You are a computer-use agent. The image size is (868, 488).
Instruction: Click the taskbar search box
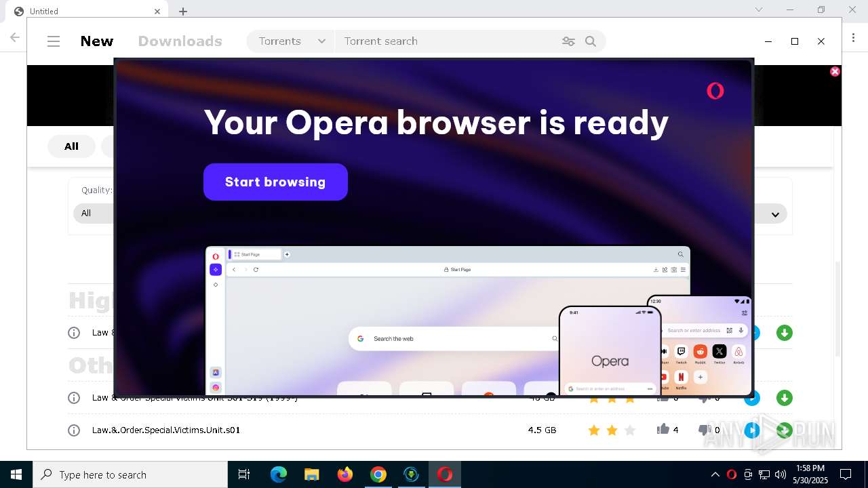[x=130, y=474]
